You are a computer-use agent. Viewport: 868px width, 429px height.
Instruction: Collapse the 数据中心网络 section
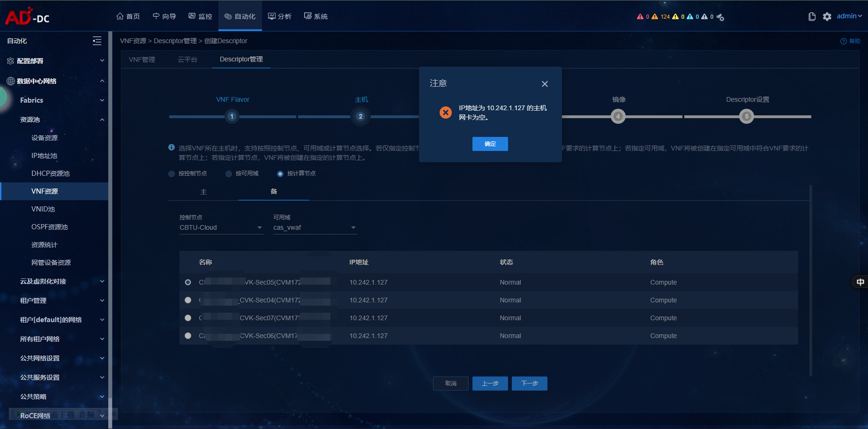102,81
